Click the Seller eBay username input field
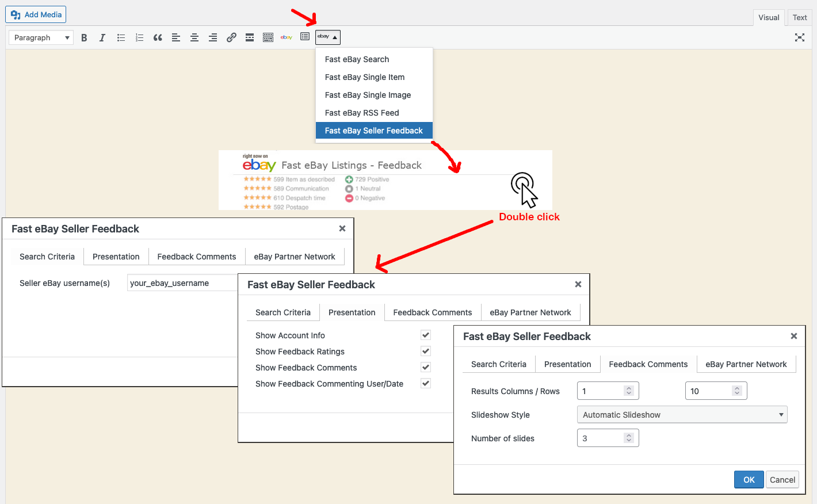This screenshot has height=504, width=817. coord(182,283)
